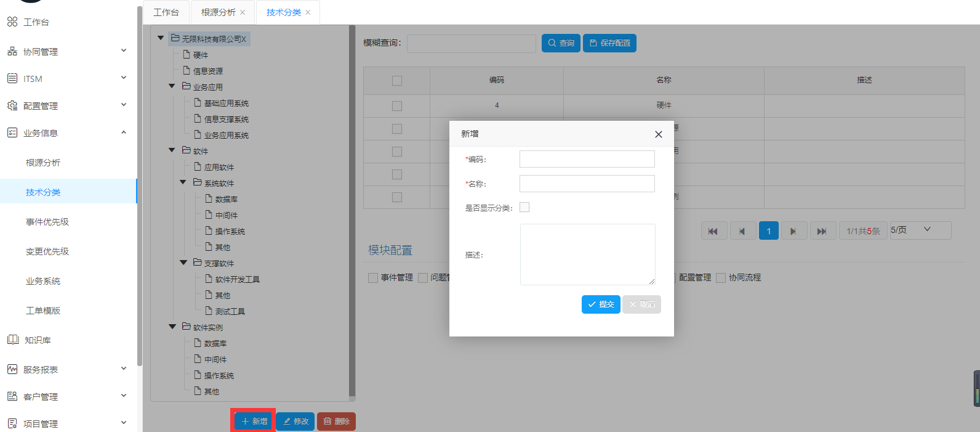Click the 编码 input field
980x432 pixels.
coord(587,159)
